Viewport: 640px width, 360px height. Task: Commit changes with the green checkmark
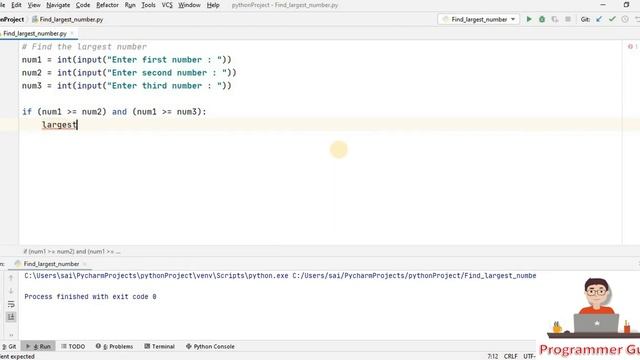coord(612,19)
